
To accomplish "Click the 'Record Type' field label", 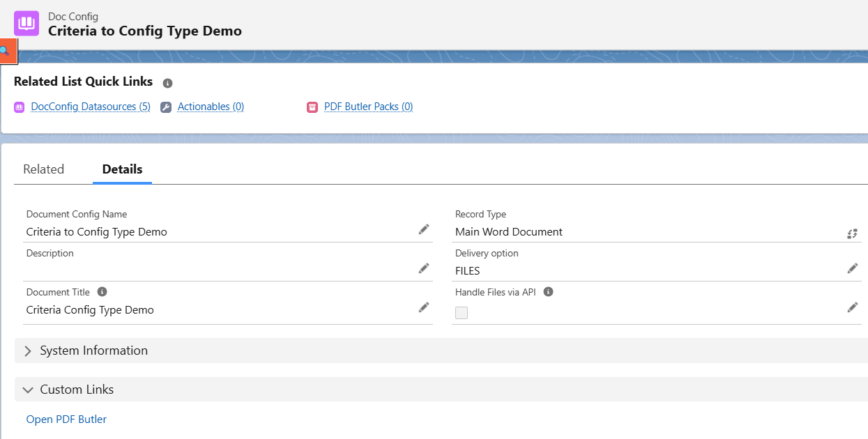I will pyautogui.click(x=481, y=214).
